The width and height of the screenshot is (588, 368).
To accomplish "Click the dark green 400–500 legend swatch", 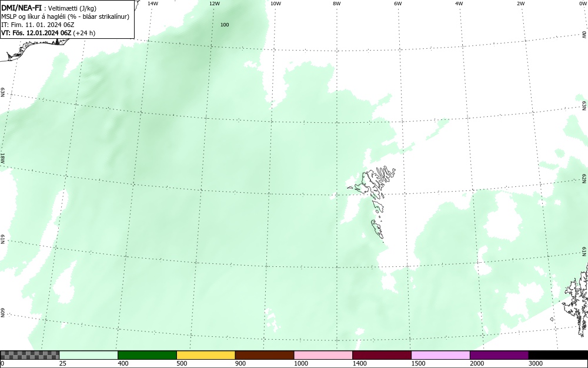I will (x=147, y=355).
